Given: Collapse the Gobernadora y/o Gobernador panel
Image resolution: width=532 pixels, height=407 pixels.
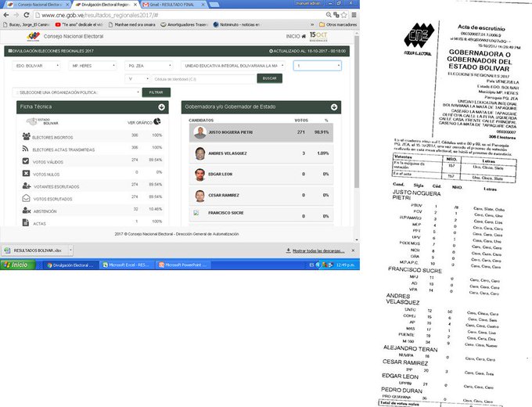Looking at the screenshot, I should (334, 107).
